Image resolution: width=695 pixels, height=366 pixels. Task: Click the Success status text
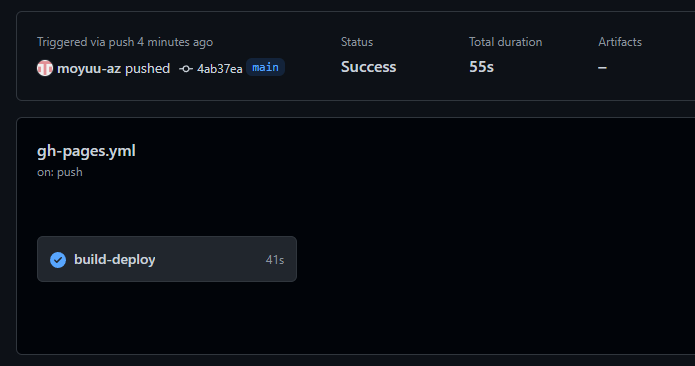368,67
